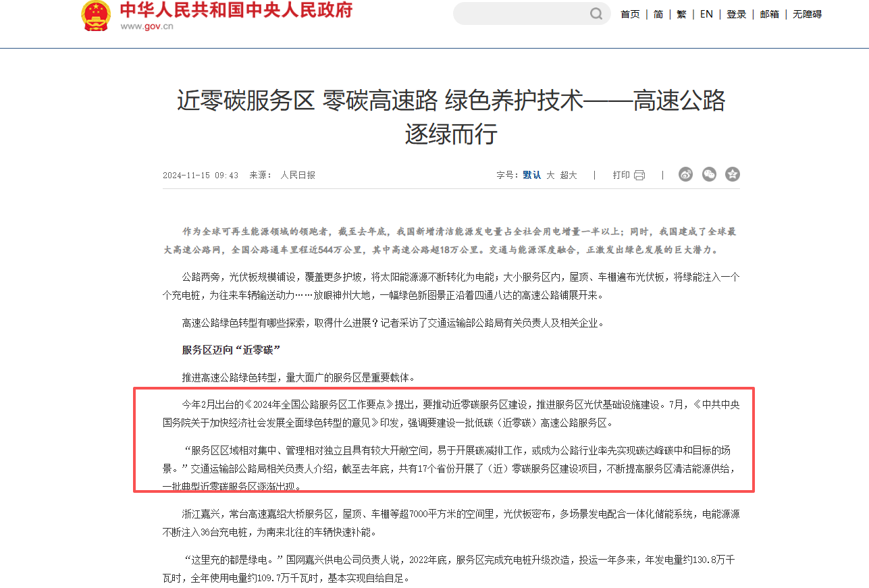
Task: Switch font size to 大
Action: 550,176
